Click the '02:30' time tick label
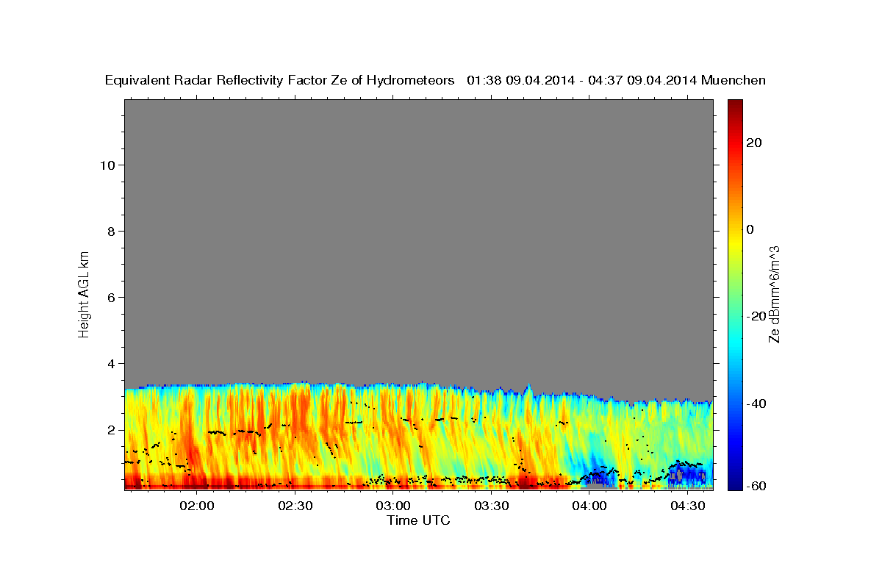 [295, 506]
